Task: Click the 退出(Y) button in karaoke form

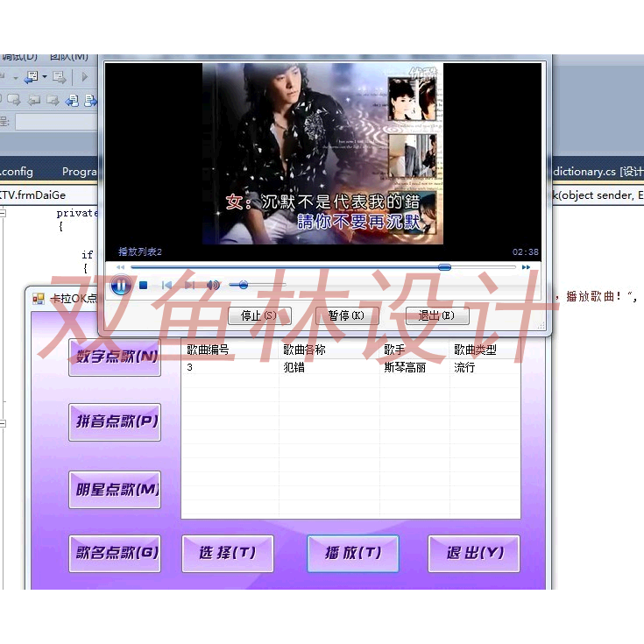Action: tap(474, 553)
